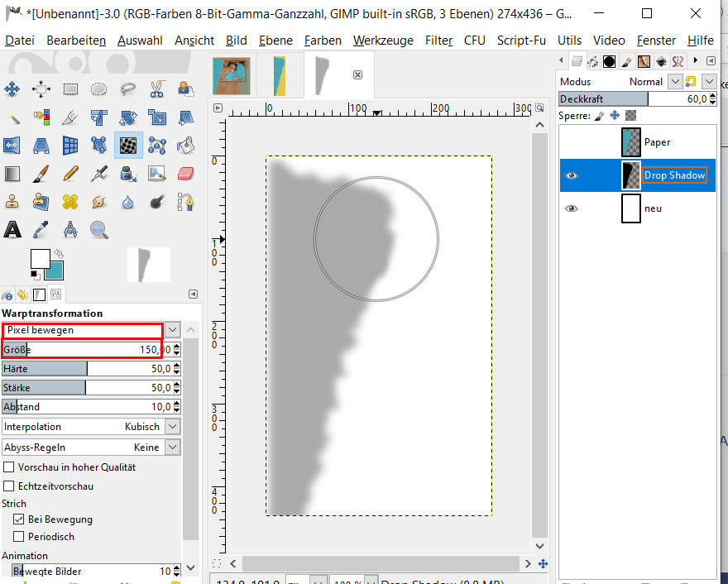The width and height of the screenshot is (728, 584).
Task: Uncheck the Bei Bewegung option
Action: coord(19,519)
